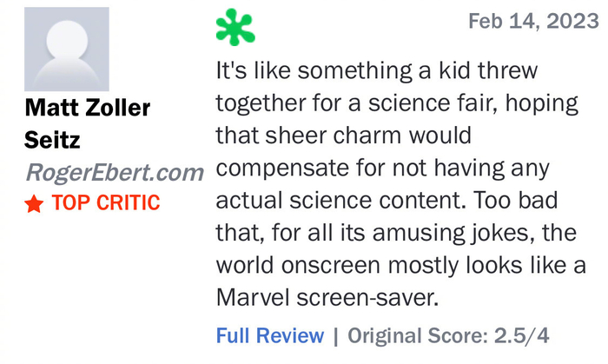Screen dimensions: 608x364
Task: Click the pipe separator after Full Review
Action: coord(335,335)
